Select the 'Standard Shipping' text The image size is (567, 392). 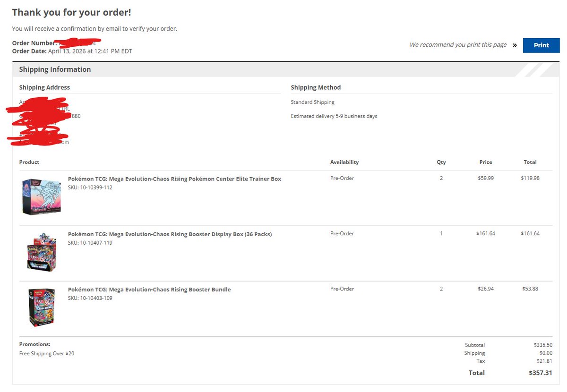[312, 102]
